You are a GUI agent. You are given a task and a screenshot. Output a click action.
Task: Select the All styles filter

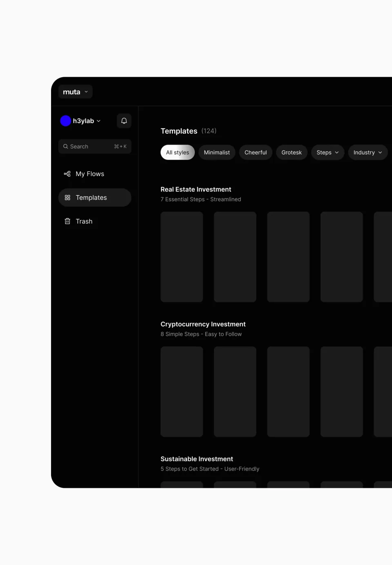coord(178,152)
